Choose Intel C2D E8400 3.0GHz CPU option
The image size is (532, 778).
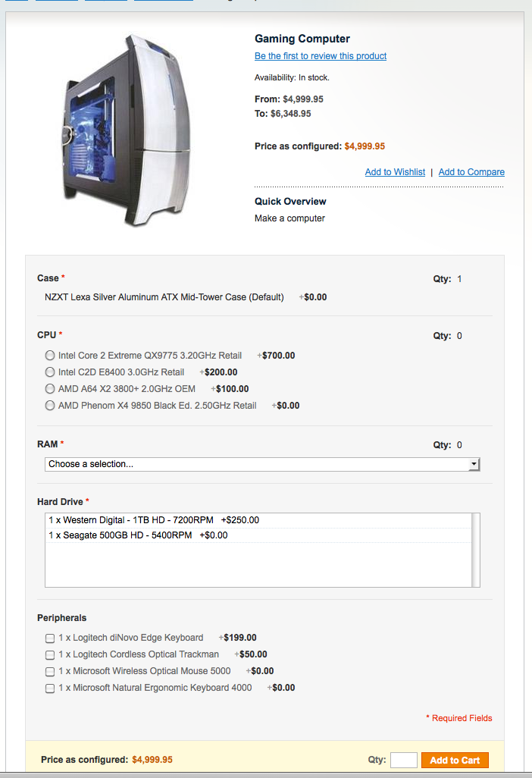[x=50, y=372]
